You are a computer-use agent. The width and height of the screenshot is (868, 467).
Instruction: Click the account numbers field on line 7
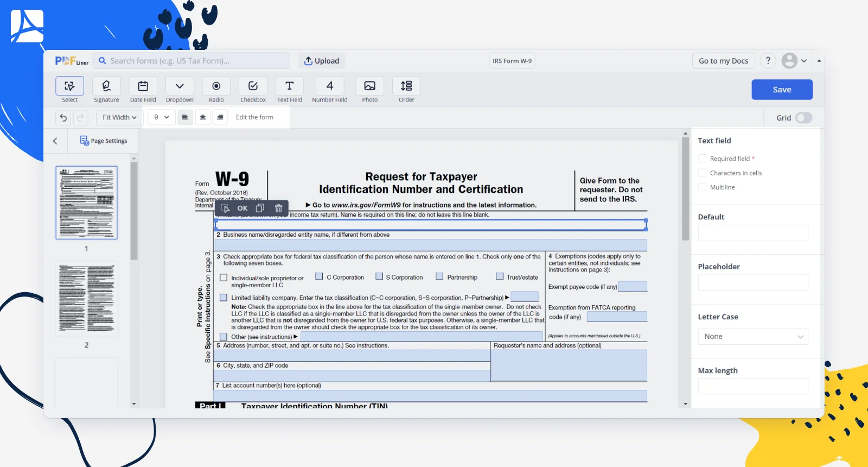(431, 396)
